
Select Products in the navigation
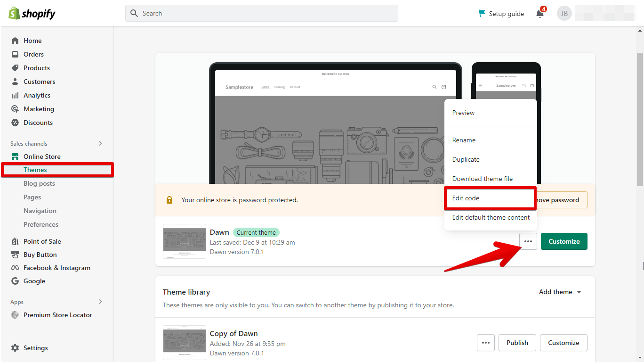click(x=36, y=67)
